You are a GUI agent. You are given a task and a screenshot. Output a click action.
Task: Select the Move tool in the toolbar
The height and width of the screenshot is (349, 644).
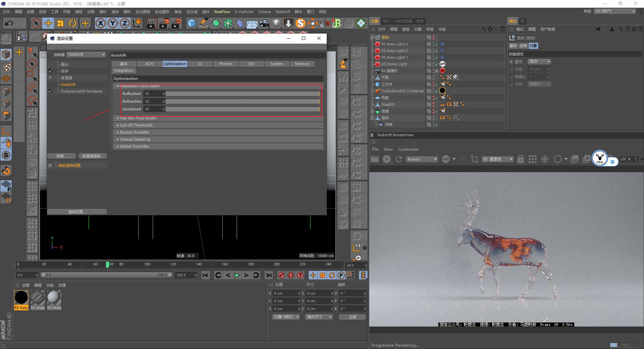coord(48,23)
